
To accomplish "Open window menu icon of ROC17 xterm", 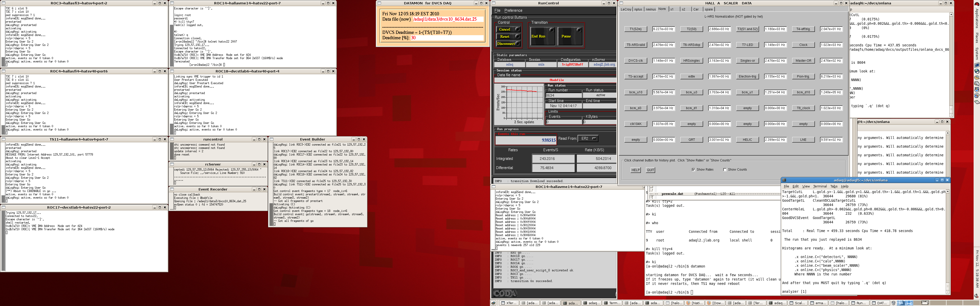I will coord(3,208).
